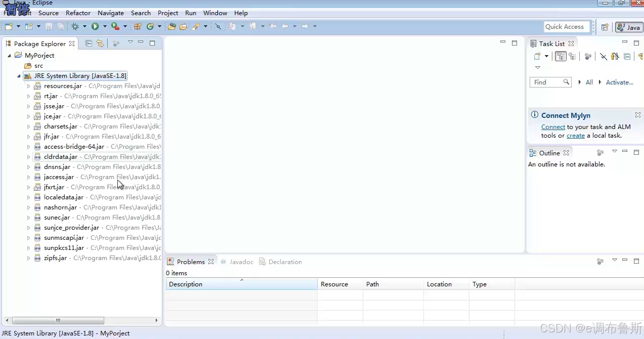Screen dimensions: 644x339
Task: Click the Open Type icon
Action: (x=172, y=26)
